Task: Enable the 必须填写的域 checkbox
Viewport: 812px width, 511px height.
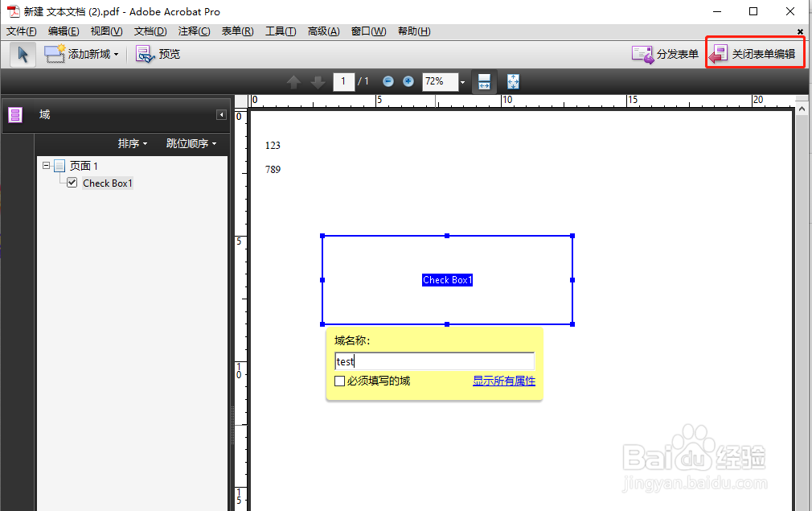Action: tap(339, 381)
